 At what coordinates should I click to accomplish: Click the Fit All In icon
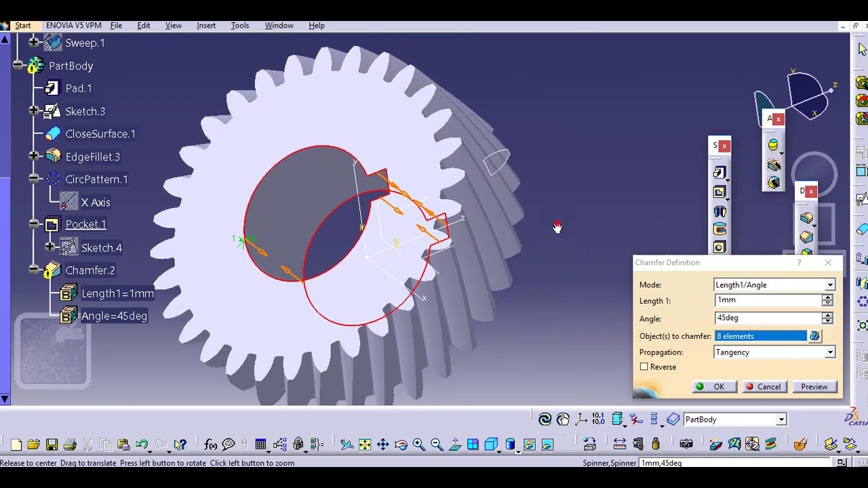point(365,445)
